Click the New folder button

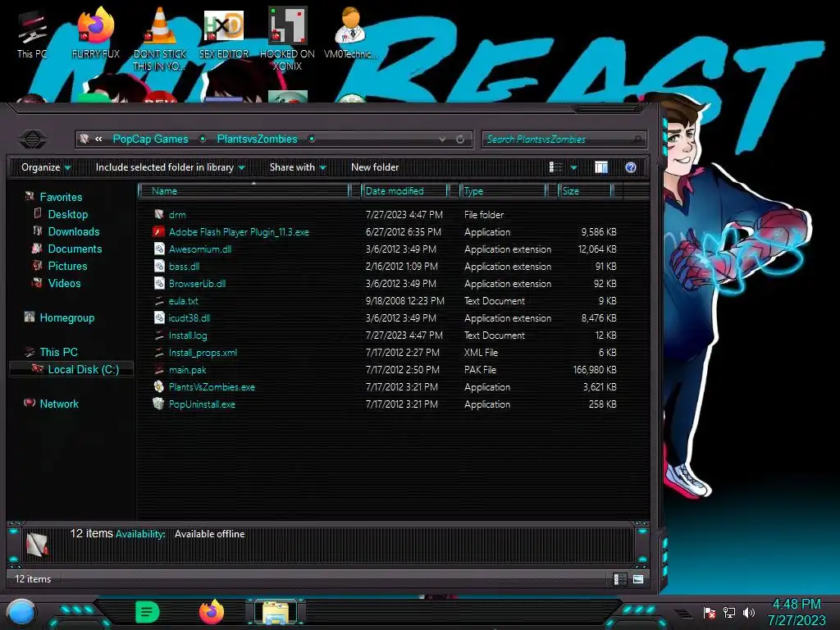click(375, 167)
